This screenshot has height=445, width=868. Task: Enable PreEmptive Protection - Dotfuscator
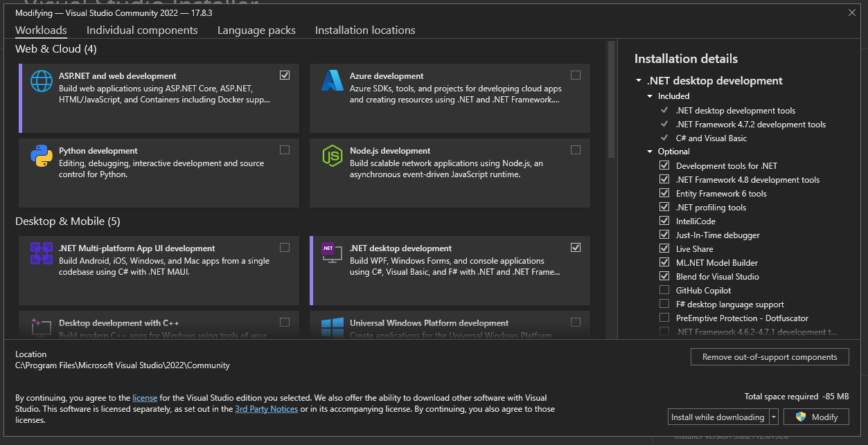[664, 318]
